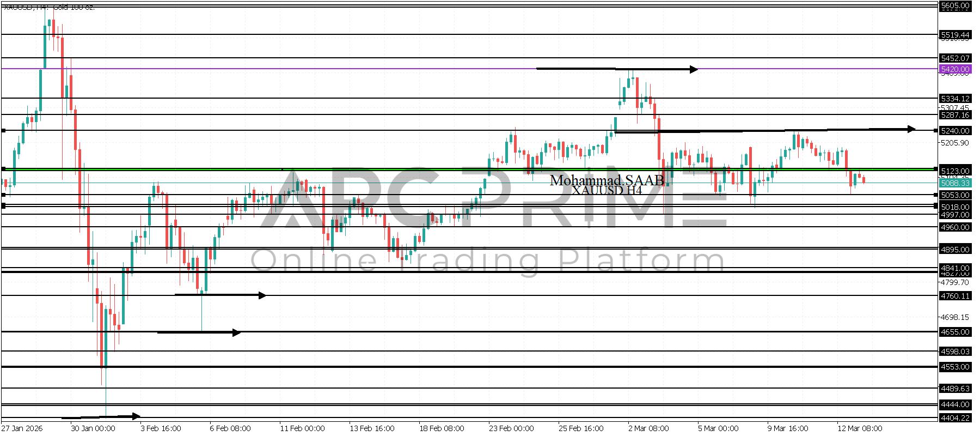
Task: Select the 4553.00 price level label
Action: (955, 367)
